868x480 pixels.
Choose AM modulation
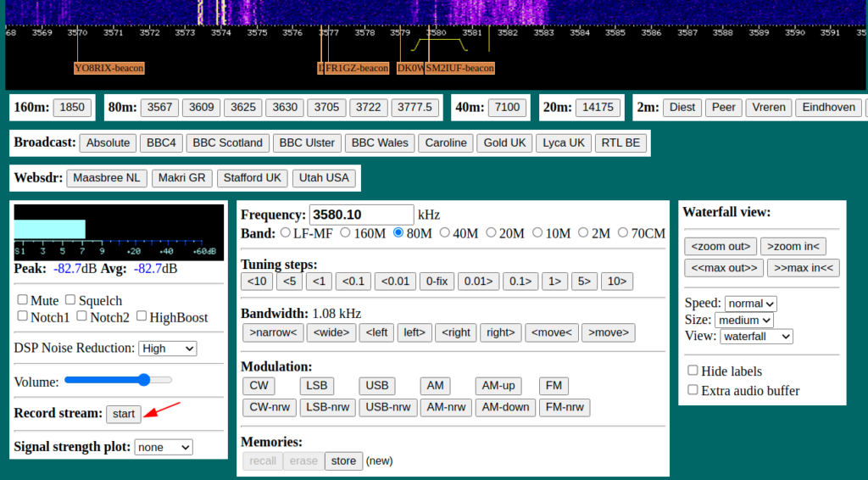click(435, 386)
